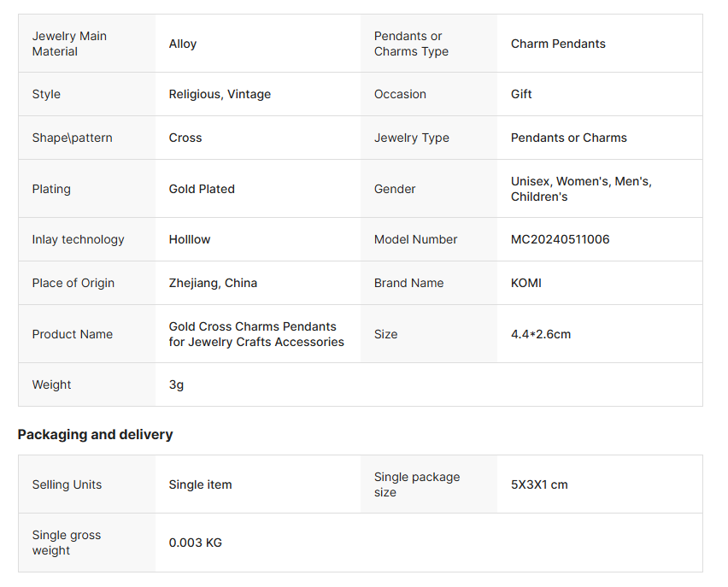Image resolution: width=728 pixels, height=587 pixels.
Task: Select the "Unisex, Women's, Men's, Children's" gender value
Action: coord(581,189)
